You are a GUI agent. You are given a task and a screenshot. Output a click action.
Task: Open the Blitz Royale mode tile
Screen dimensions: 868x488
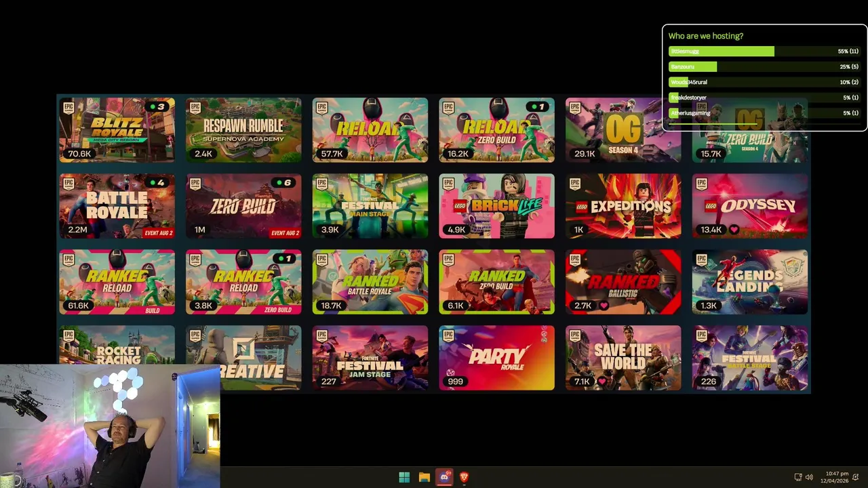coord(117,130)
